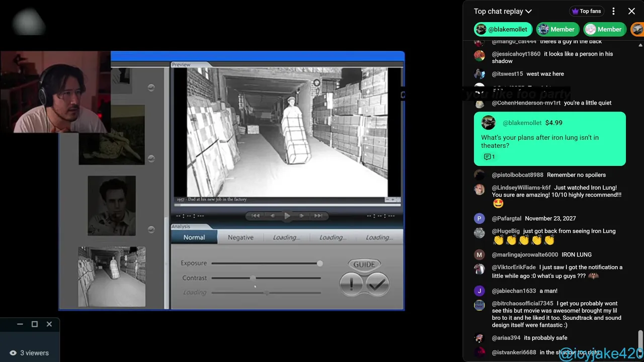The width and height of the screenshot is (644, 362).
Task: Play the preview clip
Action: coord(287,216)
